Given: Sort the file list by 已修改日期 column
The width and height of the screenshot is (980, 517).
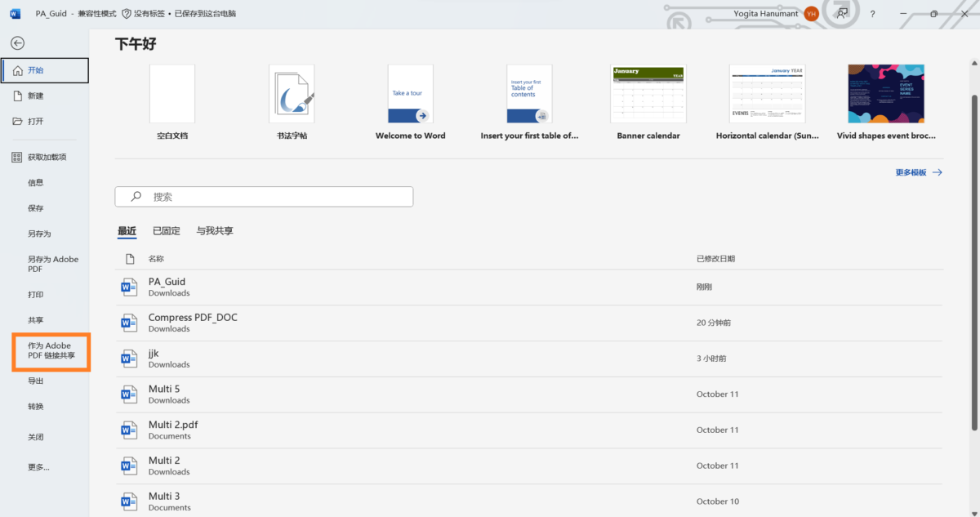Looking at the screenshot, I should pyautogui.click(x=715, y=259).
